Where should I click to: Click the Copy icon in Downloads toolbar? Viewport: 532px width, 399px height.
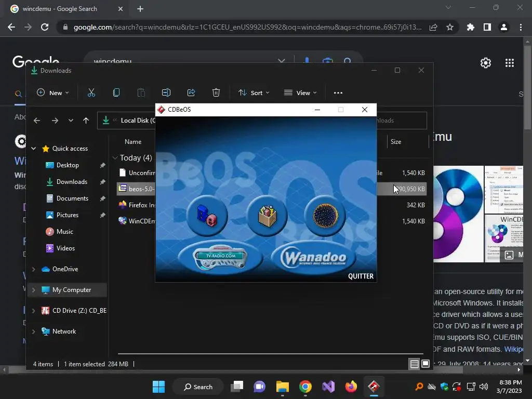point(116,92)
